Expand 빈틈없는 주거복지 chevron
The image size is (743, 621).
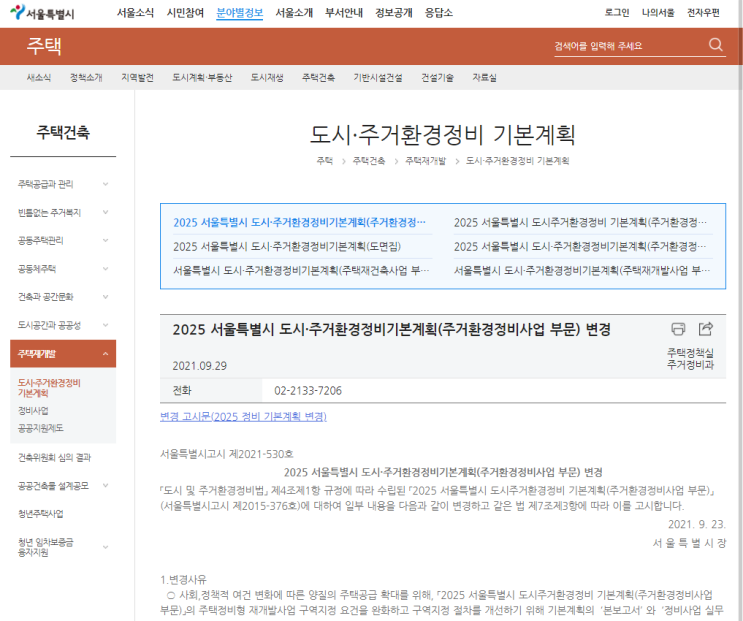106,212
